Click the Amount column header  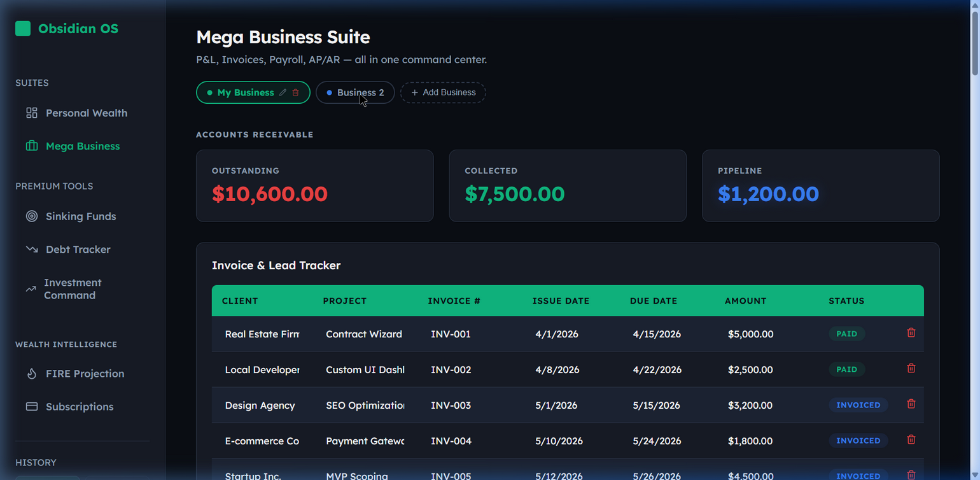click(745, 300)
